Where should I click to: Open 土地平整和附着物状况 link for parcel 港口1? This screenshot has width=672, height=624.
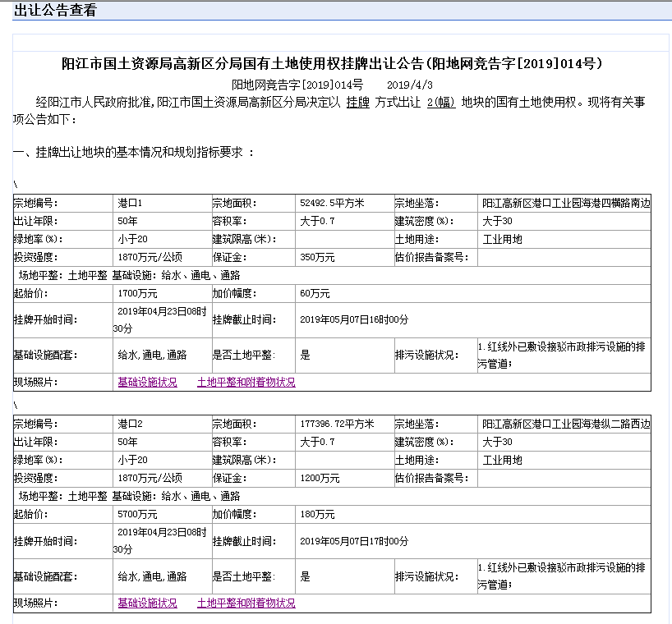tap(246, 382)
